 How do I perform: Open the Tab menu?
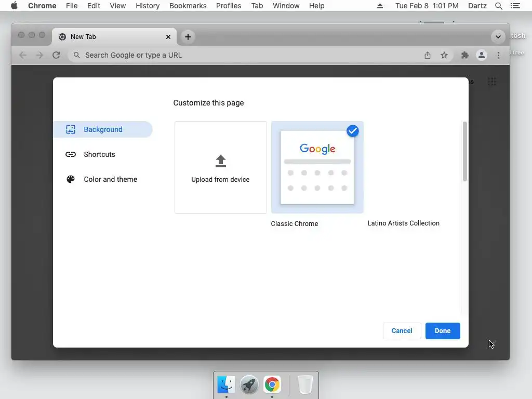[x=257, y=6]
